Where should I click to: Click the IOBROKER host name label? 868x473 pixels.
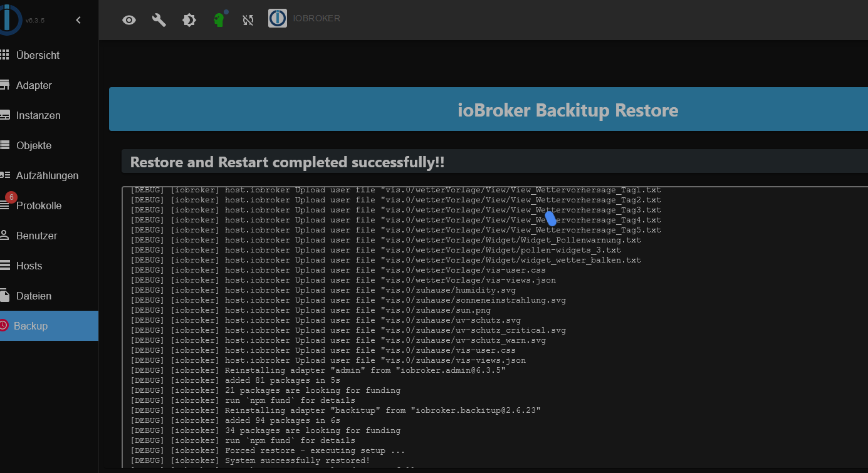point(316,18)
